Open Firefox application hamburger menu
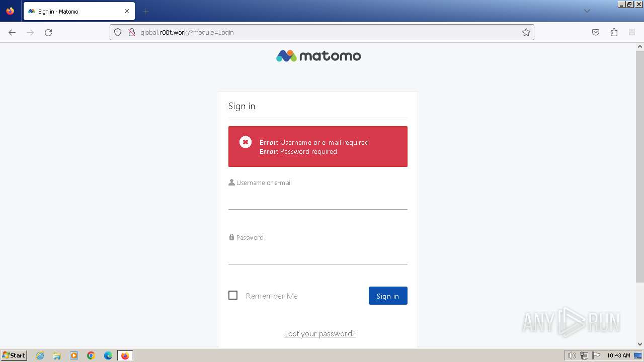 632,32
